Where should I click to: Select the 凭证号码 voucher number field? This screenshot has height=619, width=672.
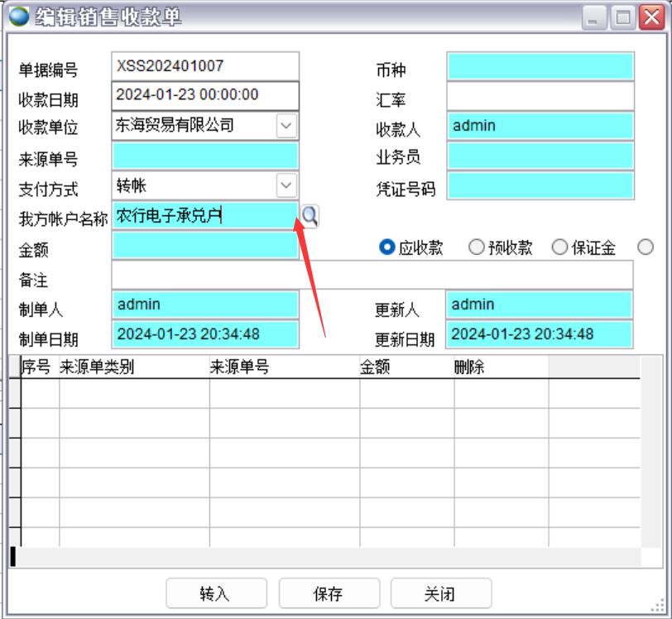click(540, 186)
